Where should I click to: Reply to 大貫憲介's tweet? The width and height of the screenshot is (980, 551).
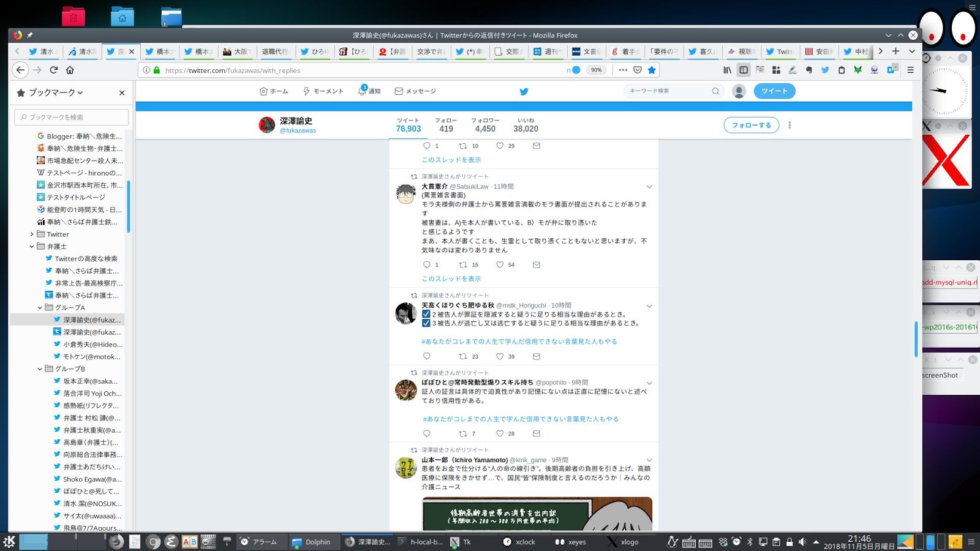(x=427, y=264)
